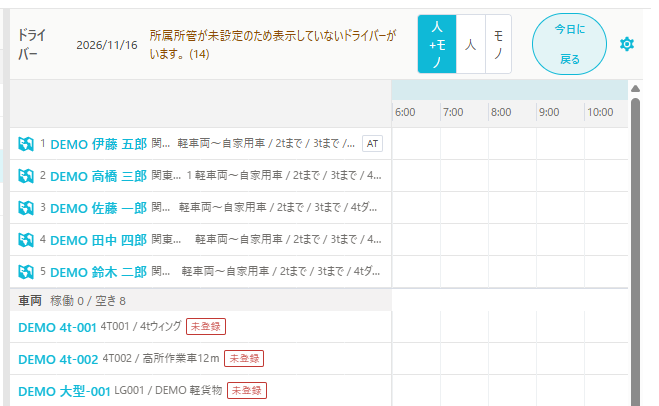Click LG001 / DEMO 軽貨物 description
Image resolution: width=659 pixels, height=406 pixels.
[168, 390]
